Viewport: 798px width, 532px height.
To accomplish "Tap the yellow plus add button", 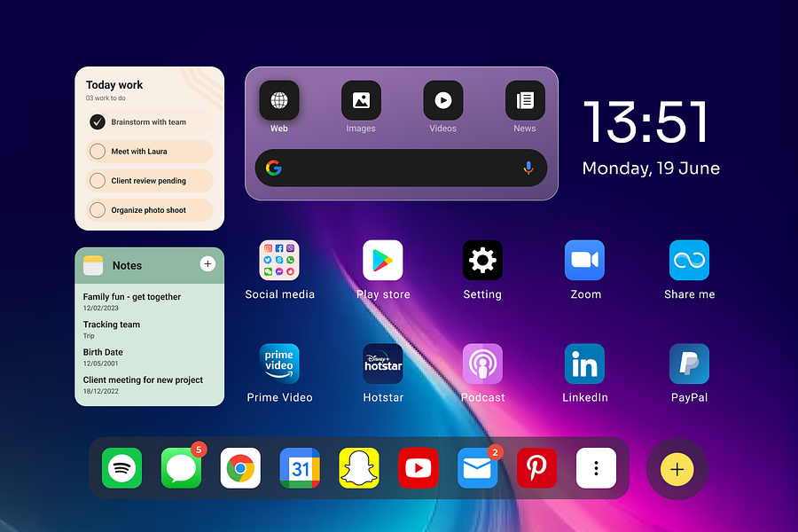I will 677,469.
